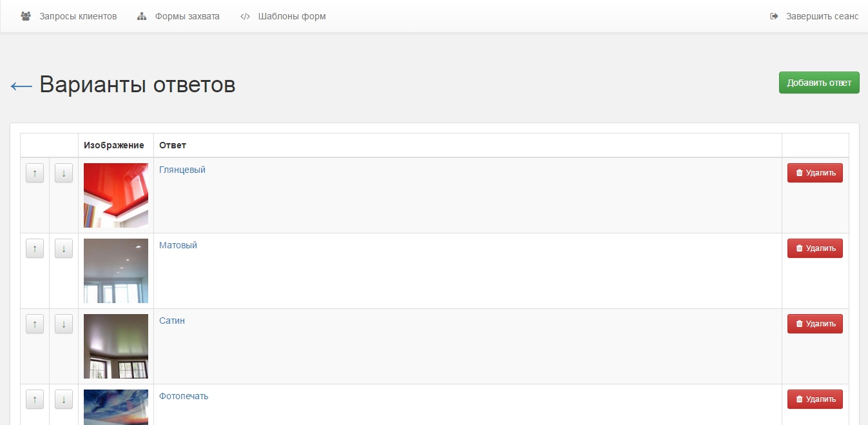Open the Фотопечать answer link

coord(184,396)
